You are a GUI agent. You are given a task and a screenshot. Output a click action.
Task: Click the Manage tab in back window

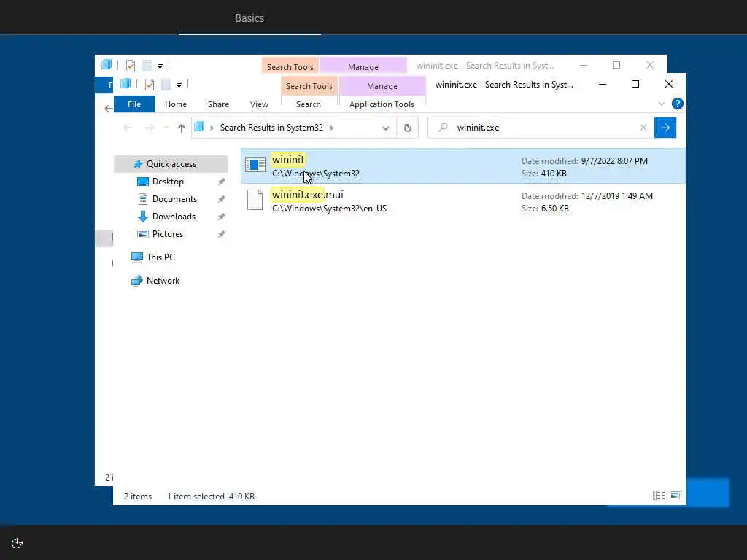point(363,66)
